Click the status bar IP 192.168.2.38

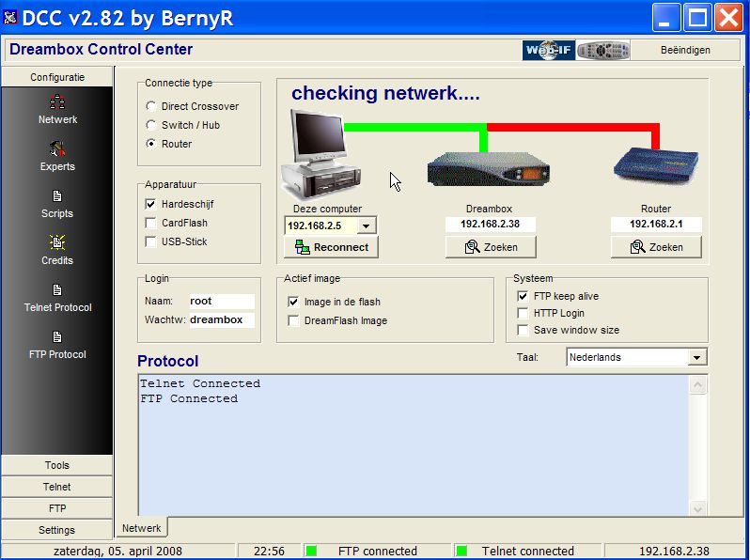[674, 551]
